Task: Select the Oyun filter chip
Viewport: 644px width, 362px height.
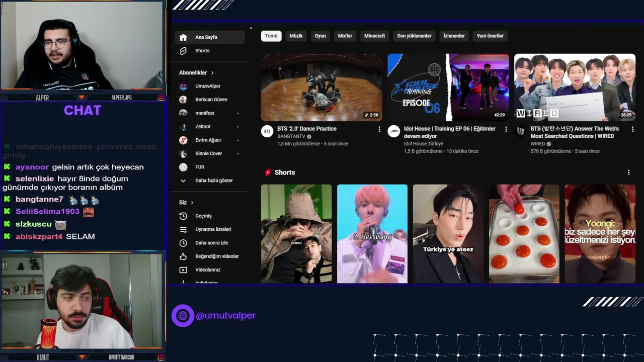Action: [320, 36]
